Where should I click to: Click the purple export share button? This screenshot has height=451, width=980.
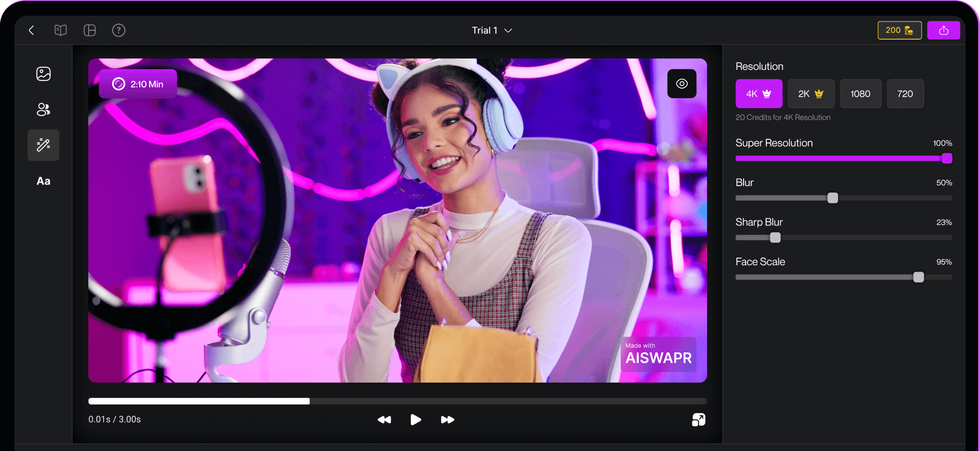point(944,30)
